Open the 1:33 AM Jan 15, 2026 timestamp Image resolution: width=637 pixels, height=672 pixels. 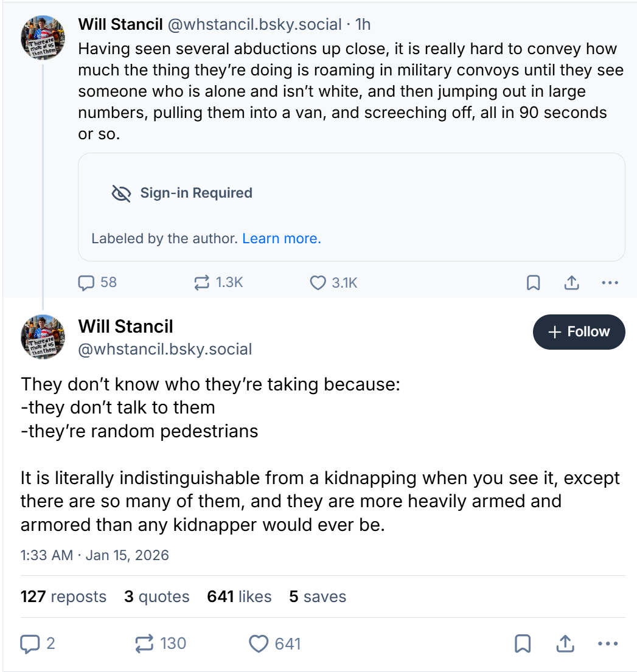(94, 555)
